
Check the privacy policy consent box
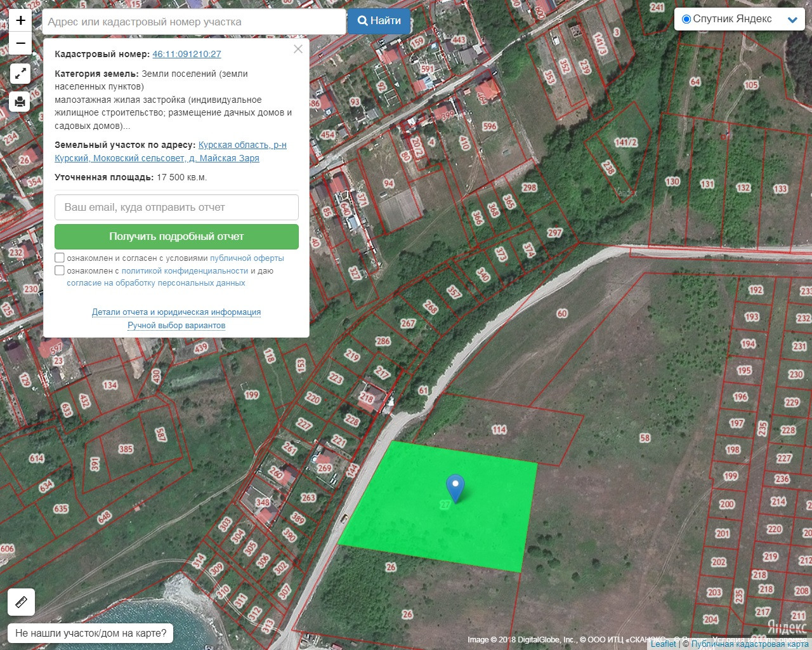(60, 270)
